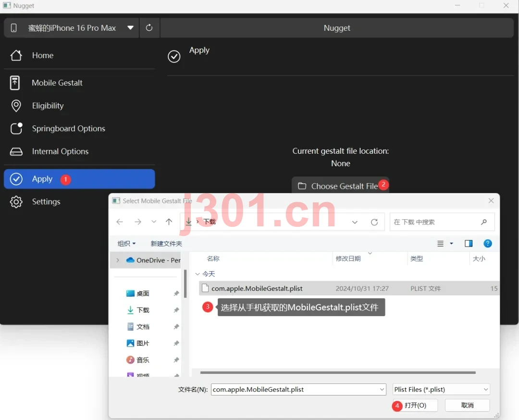The width and height of the screenshot is (519, 420).
Task: Open Nugget Settings page
Action: [79, 201]
